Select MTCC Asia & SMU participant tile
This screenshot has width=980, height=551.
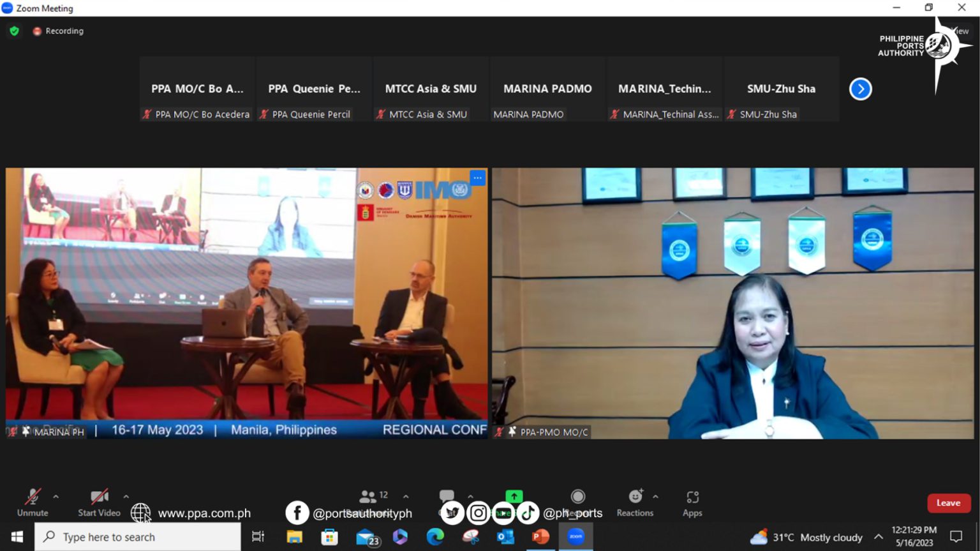(x=431, y=89)
